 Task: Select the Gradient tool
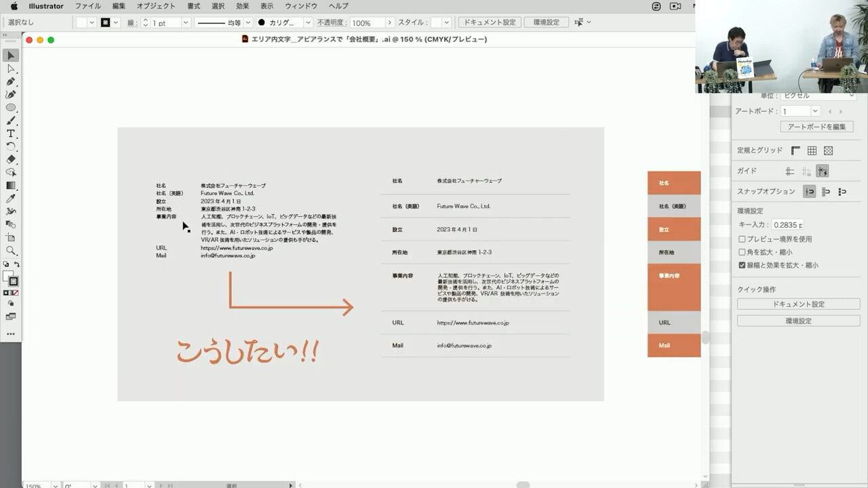pos(11,185)
